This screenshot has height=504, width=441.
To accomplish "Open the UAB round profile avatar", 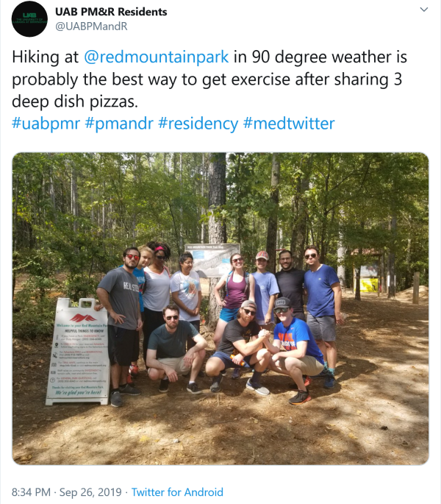I will click(29, 19).
